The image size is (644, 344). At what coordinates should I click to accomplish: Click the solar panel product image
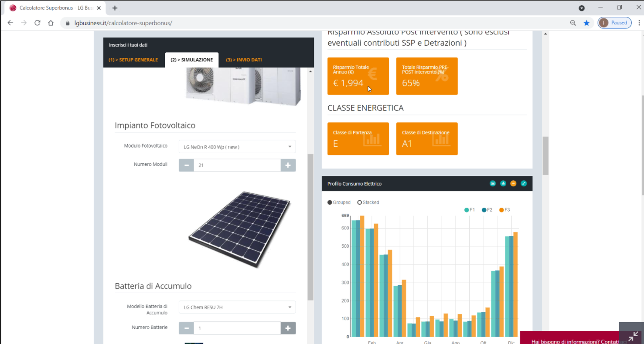[239, 229]
